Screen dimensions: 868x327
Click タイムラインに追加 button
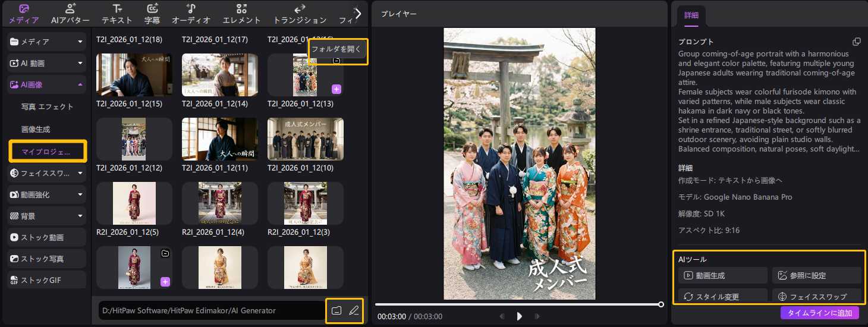pos(820,313)
